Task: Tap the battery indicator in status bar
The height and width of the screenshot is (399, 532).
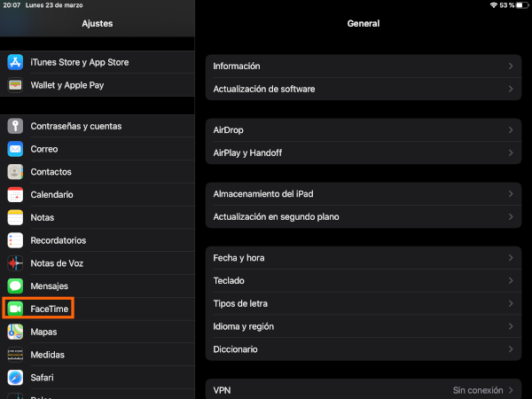Action: point(518,5)
